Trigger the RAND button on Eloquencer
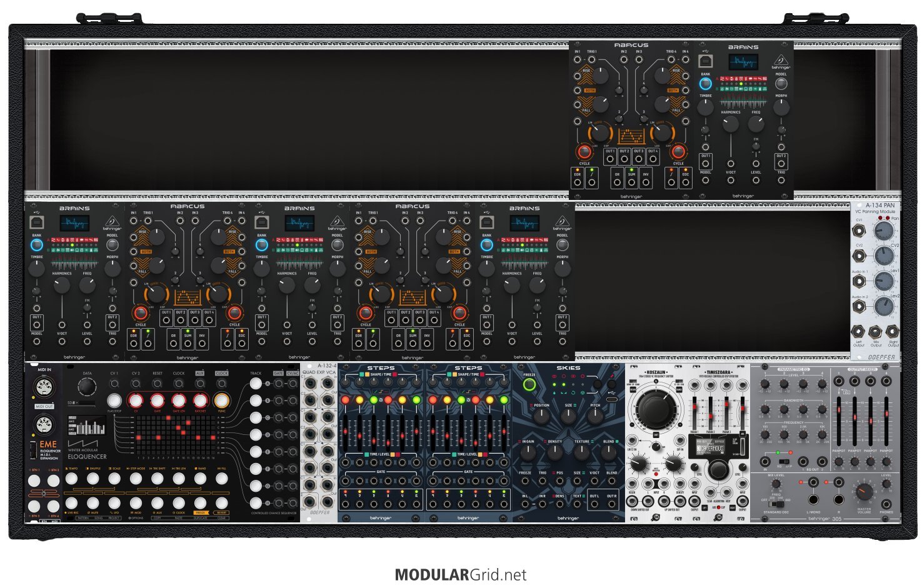 click(200, 479)
